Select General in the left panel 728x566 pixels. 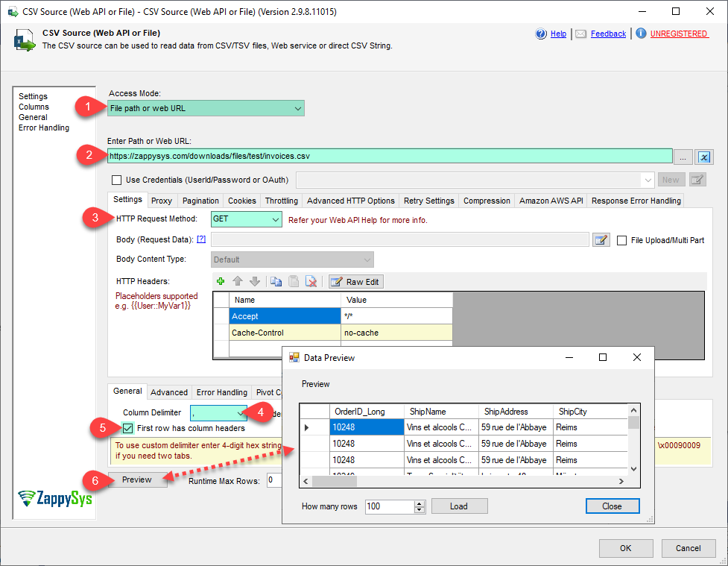pyautogui.click(x=33, y=117)
